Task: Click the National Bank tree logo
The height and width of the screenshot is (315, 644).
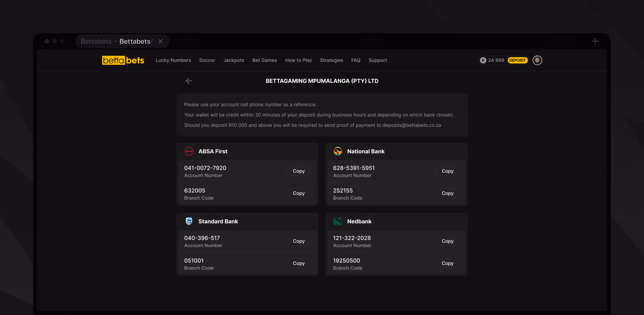Action: tap(337, 151)
